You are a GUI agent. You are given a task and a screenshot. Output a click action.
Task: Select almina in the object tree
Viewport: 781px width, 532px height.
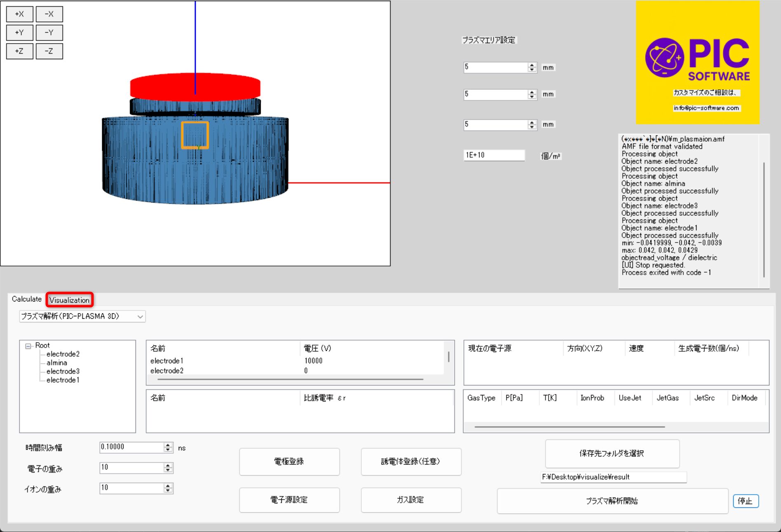pyautogui.click(x=57, y=363)
